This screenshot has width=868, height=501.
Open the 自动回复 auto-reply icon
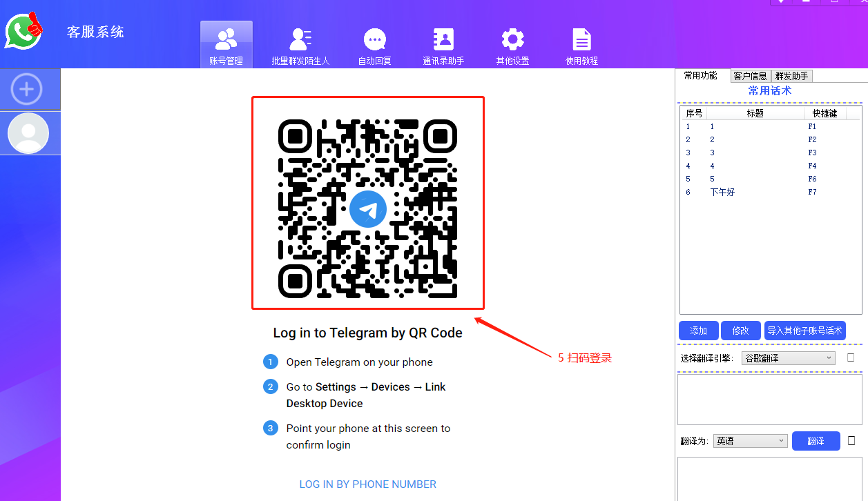(375, 46)
